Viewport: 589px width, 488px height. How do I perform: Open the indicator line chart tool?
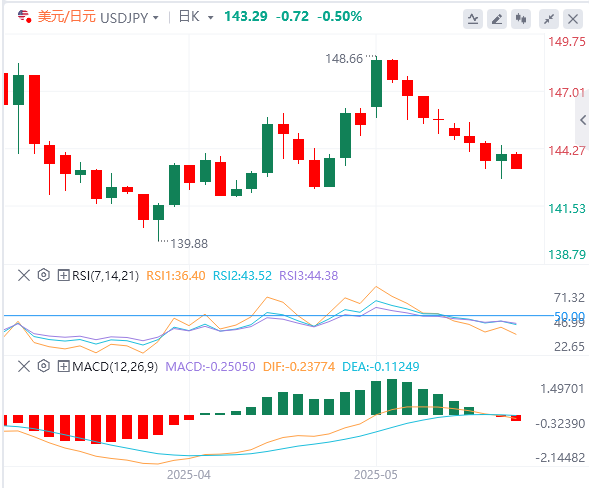click(473, 19)
